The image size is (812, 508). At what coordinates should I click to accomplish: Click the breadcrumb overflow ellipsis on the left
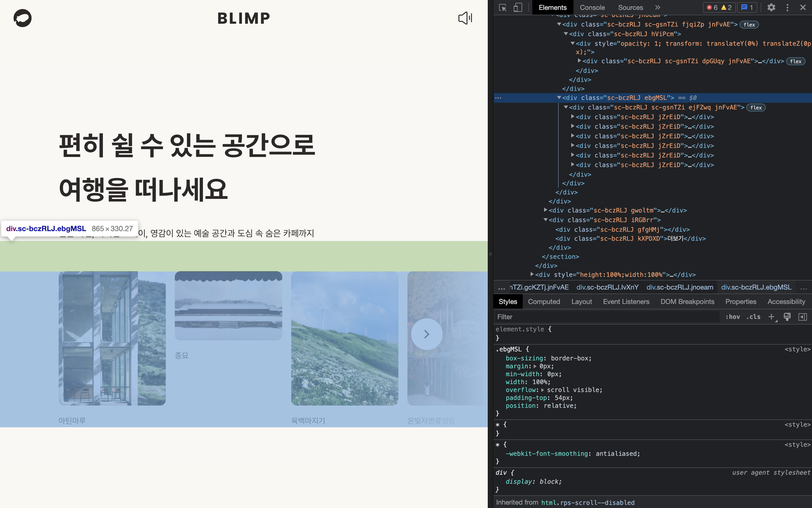click(x=502, y=288)
